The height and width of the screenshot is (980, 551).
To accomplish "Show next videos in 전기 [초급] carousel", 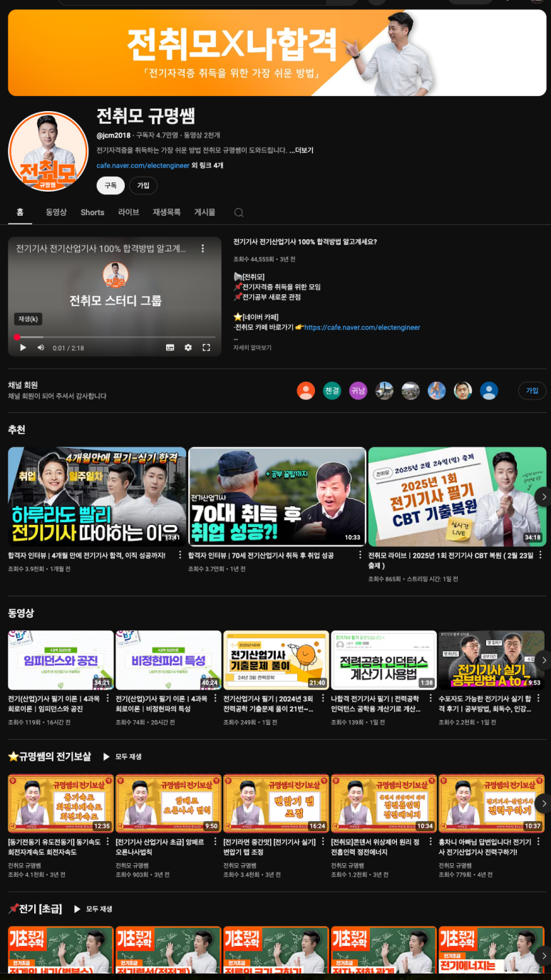I will click(543, 955).
